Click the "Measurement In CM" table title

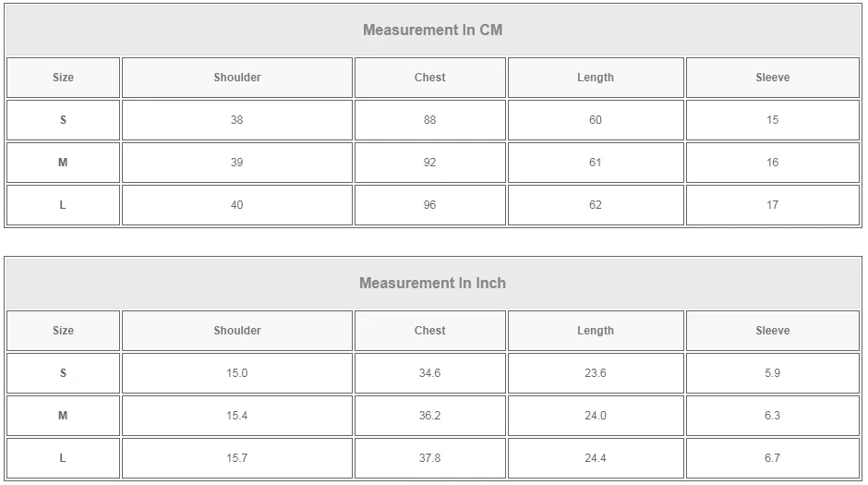click(x=432, y=30)
